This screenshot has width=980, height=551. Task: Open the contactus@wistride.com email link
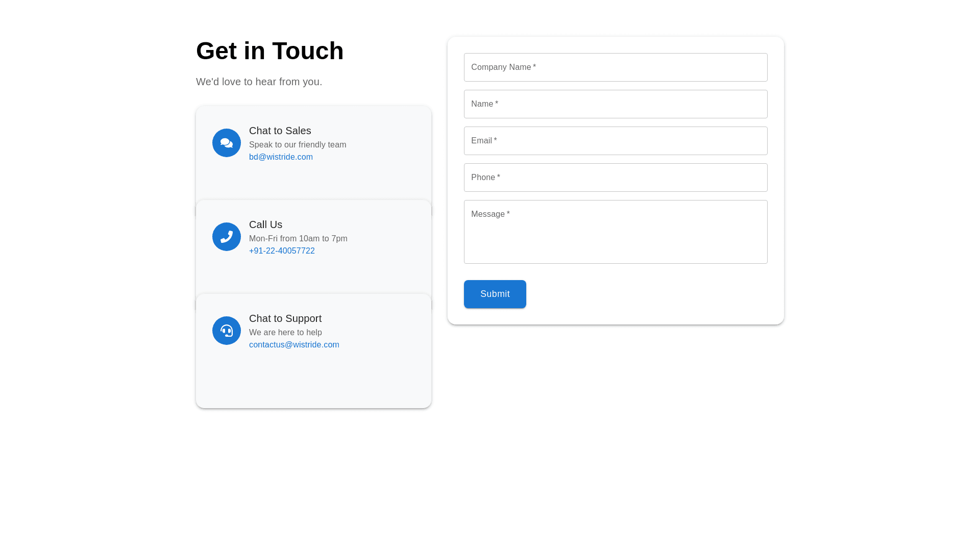click(294, 345)
